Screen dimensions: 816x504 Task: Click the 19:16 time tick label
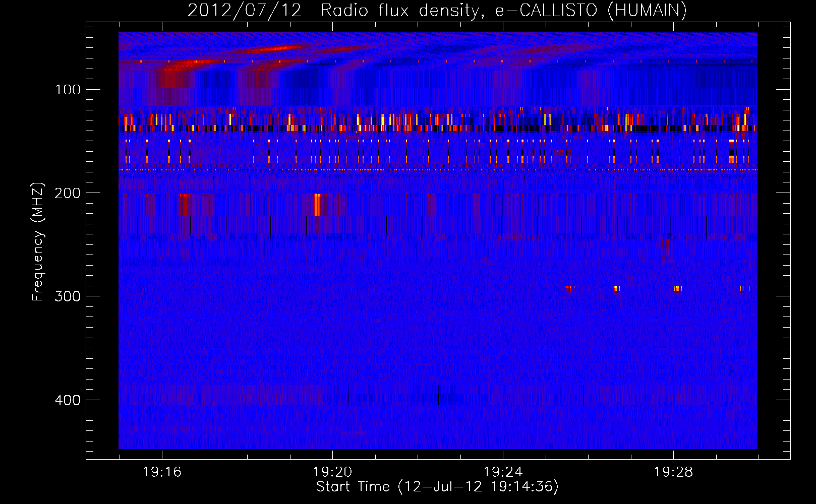point(162,472)
